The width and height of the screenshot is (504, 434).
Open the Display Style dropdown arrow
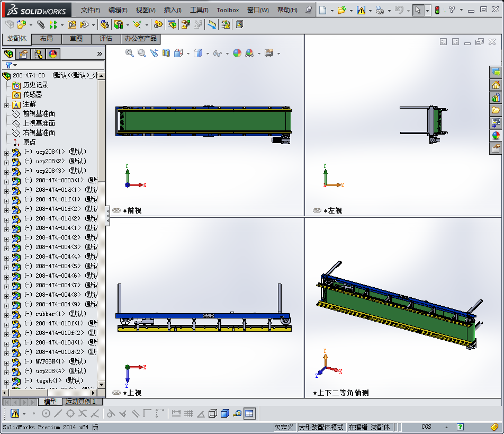point(208,54)
